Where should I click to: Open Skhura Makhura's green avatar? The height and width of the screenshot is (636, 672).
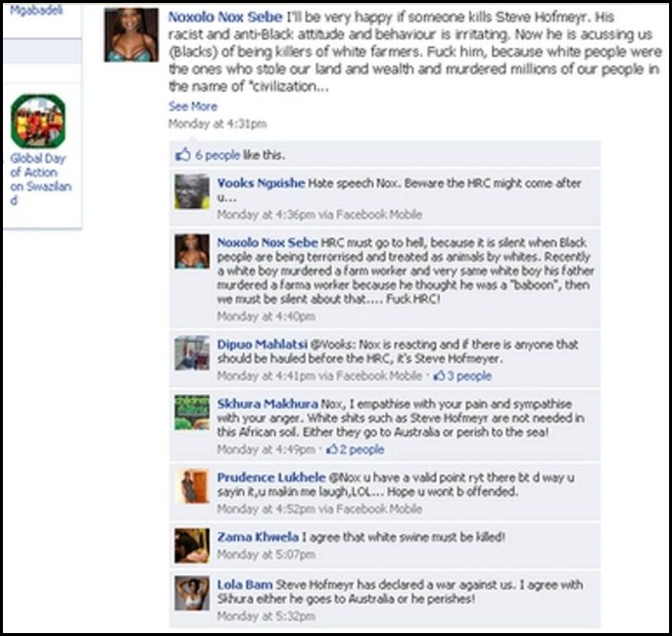tap(192, 413)
